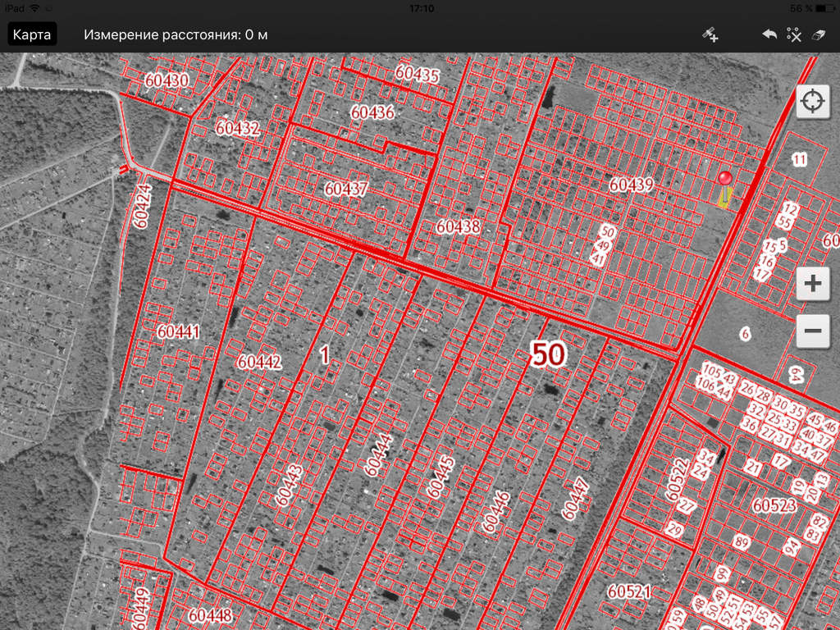Screen dimensions: 840x630
Task: Undo the last measurement point
Action: [x=769, y=34]
